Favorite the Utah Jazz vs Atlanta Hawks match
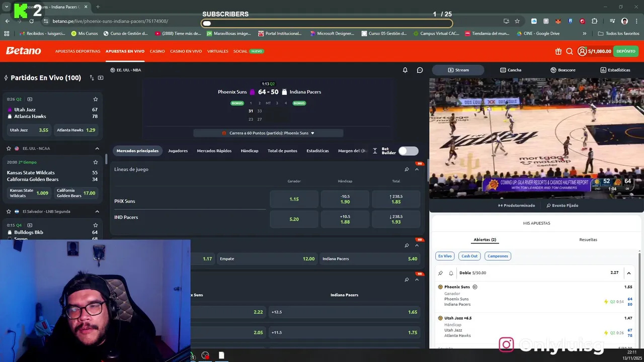Screen dimensions: 644x362 pyautogui.click(x=96, y=99)
